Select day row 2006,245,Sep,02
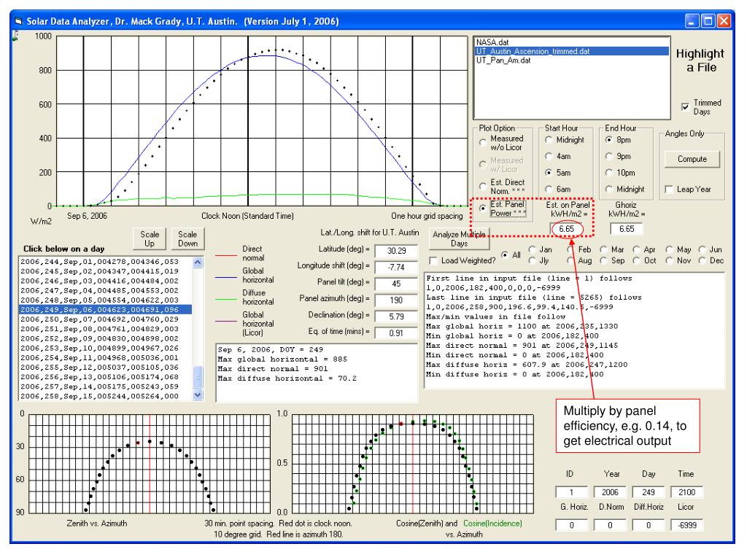The image size is (747, 560). point(105,271)
